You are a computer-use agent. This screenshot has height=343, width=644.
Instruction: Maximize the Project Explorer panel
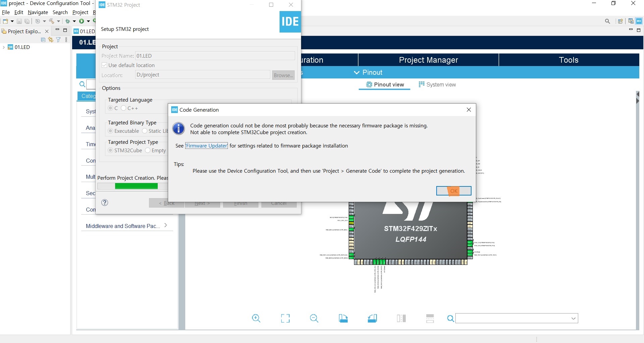65,30
